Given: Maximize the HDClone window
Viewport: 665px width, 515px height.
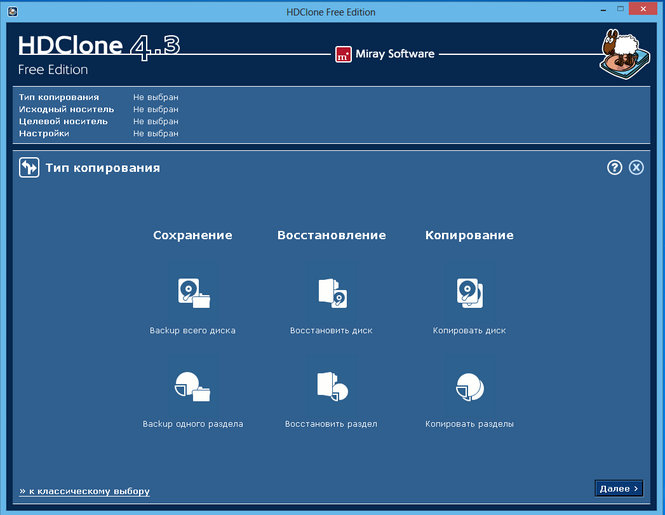Looking at the screenshot, I should click(620, 9).
